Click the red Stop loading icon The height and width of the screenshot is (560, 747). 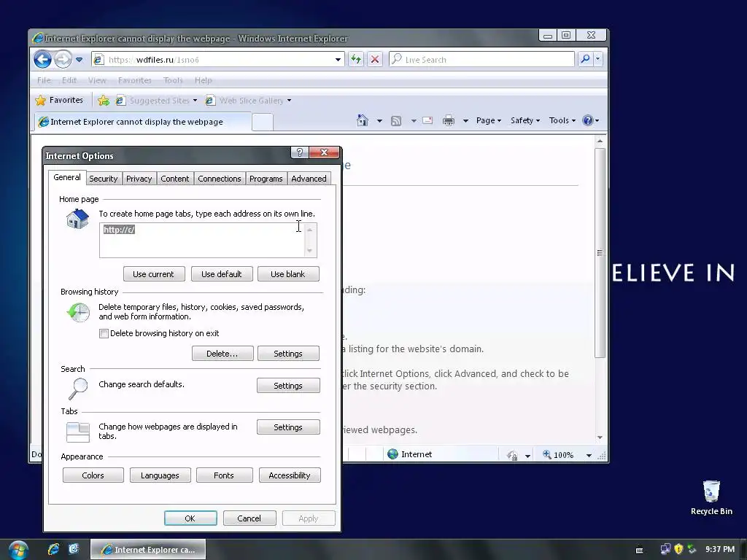pyautogui.click(x=375, y=60)
